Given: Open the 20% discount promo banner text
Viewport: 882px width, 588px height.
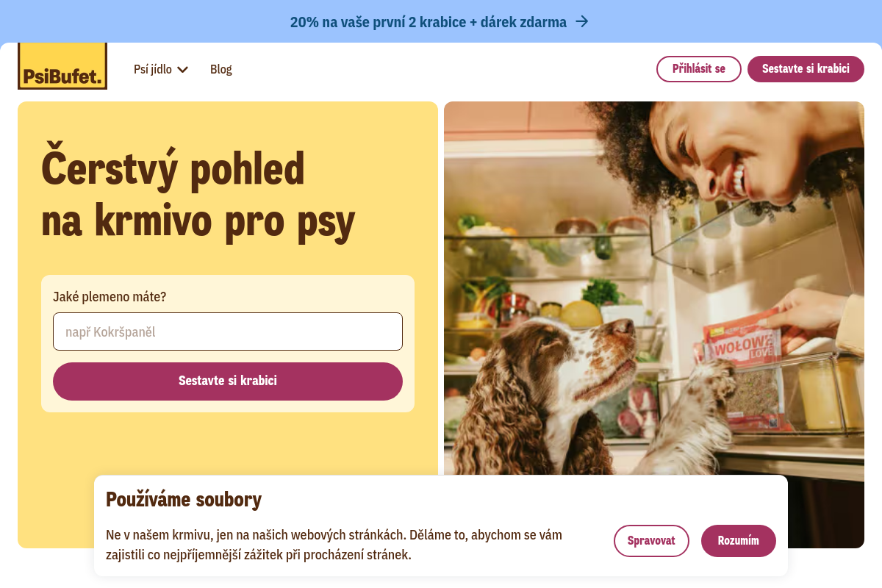Looking at the screenshot, I should [x=429, y=22].
